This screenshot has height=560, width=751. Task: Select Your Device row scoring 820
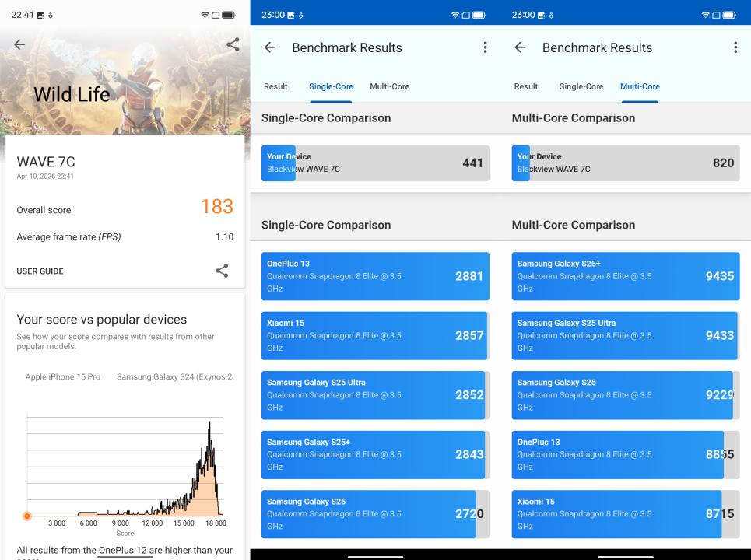tap(626, 163)
